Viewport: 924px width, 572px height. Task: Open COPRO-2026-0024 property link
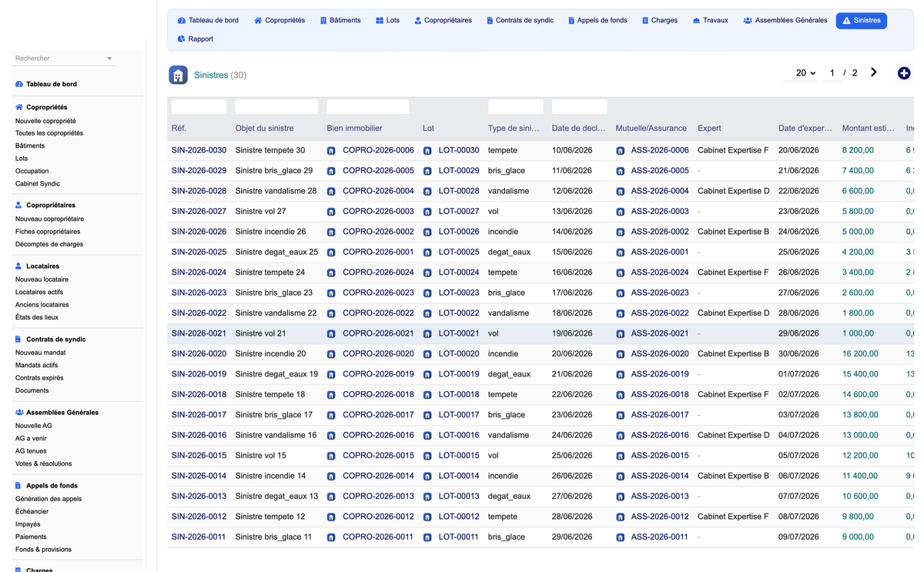[378, 273]
